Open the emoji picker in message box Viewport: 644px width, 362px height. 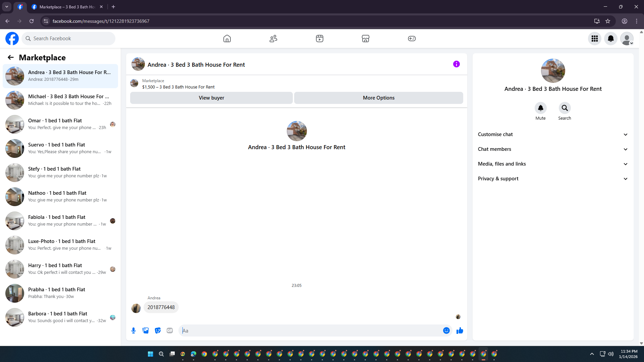coord(446,330)
